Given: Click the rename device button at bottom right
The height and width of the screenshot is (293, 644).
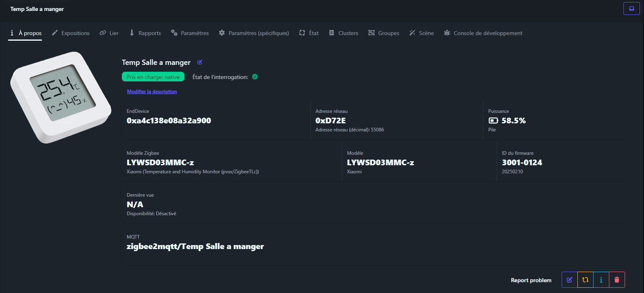Looking at the screenshot, I should (569, 280).
